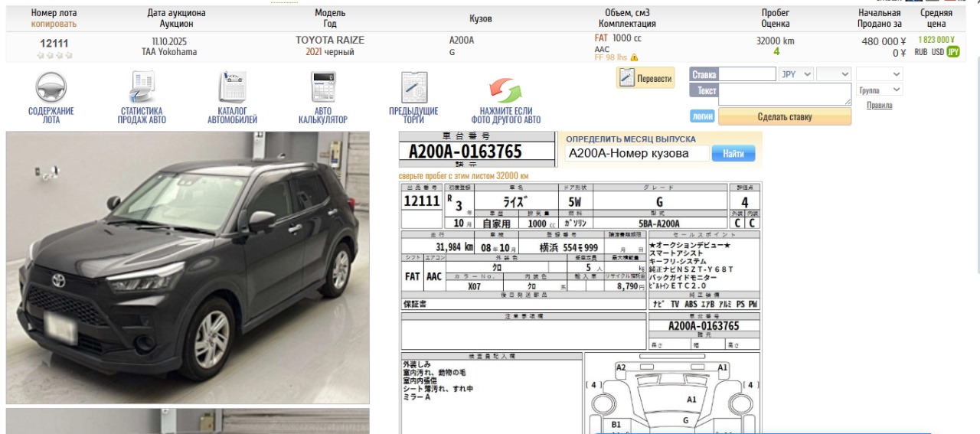980x434 pixels.
Task: Click the TAA Yokohama auction name
Action: tap(169, 52)
